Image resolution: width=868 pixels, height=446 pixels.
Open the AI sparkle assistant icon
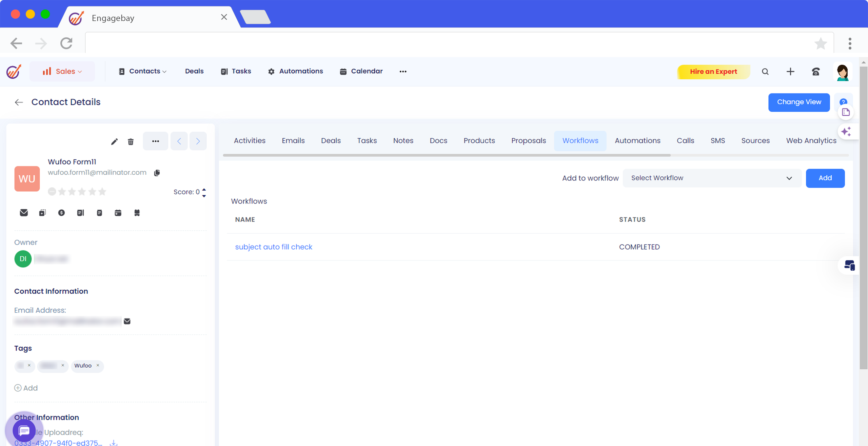click(846, 132)
